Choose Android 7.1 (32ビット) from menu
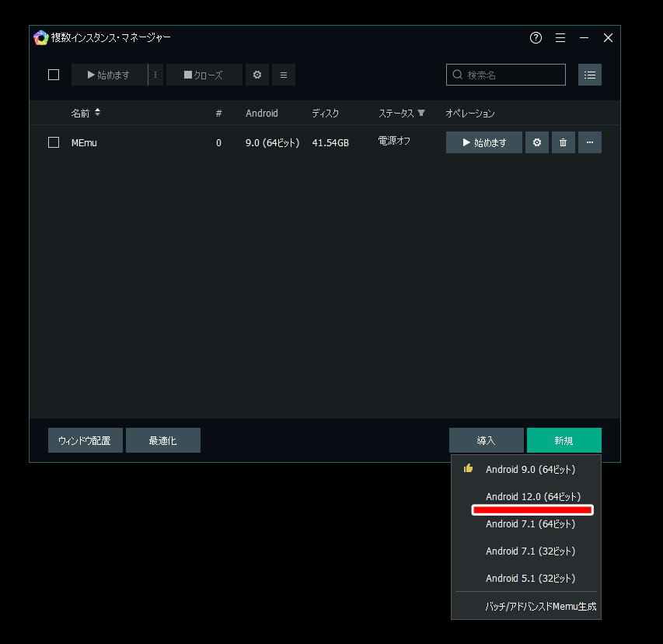This screenshot has width=663, height=644. click(x=526, y=551)
